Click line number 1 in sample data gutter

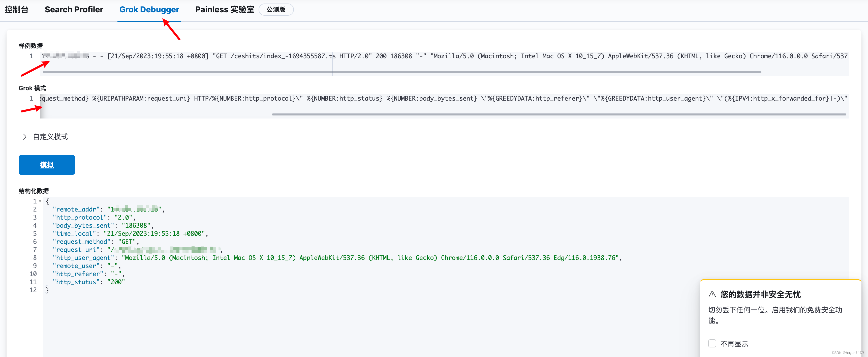31,56
